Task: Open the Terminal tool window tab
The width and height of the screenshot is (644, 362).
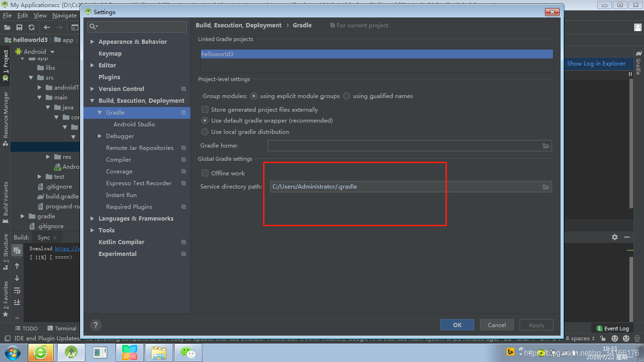Action: 62,329
